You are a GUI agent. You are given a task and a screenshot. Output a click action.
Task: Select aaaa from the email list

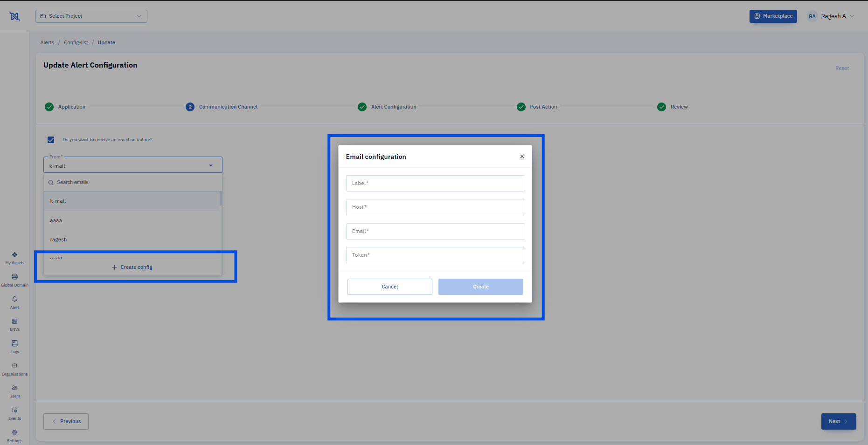pos(132,220)
